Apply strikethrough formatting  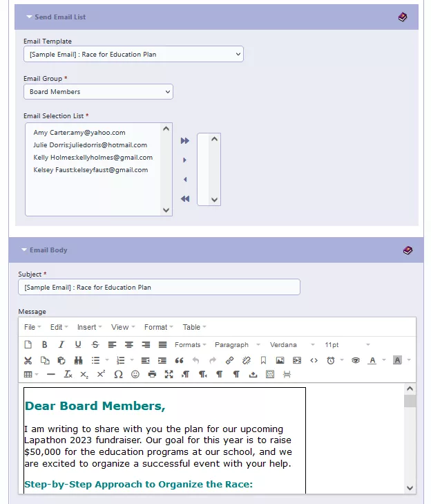tap(95, 344)
